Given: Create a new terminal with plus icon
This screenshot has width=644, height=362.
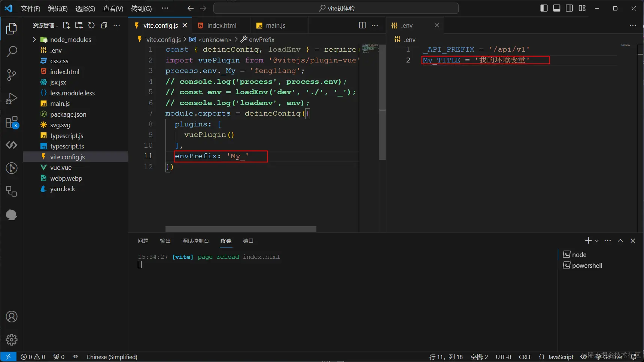Looking at the screenshot, I should tap(588, 240).
